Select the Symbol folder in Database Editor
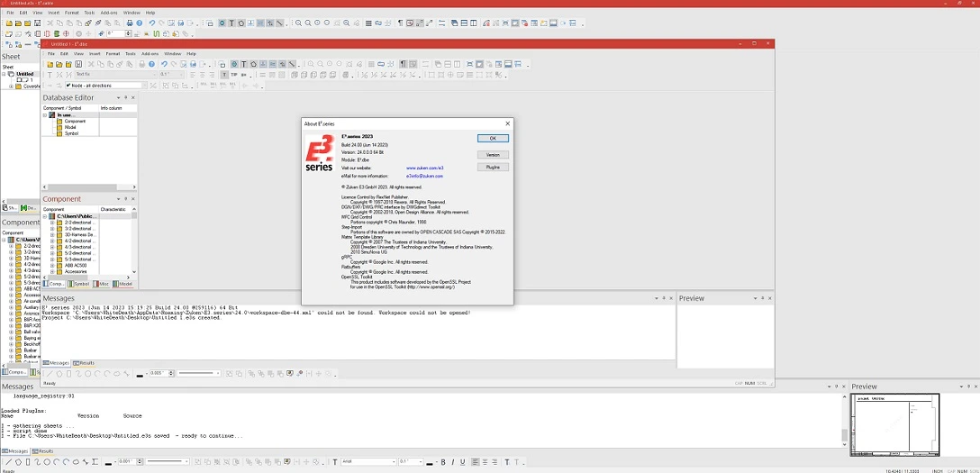 (x=70, y=133)
